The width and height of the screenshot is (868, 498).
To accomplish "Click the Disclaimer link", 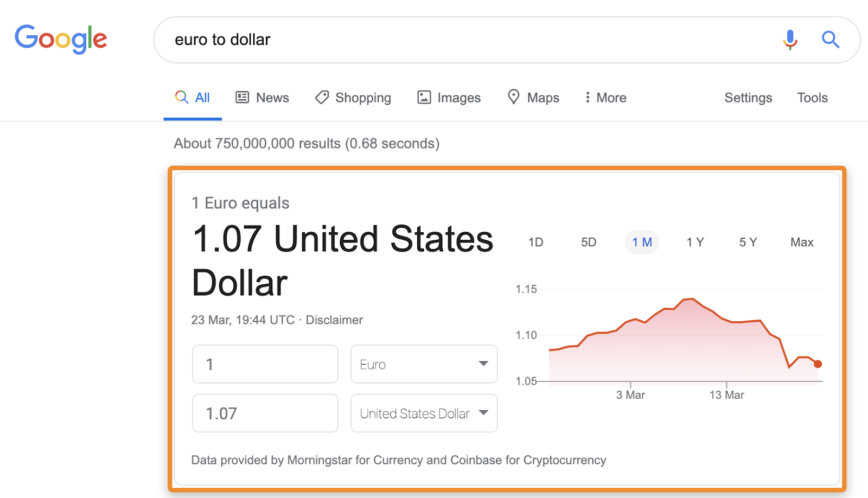I will [334, 320].
